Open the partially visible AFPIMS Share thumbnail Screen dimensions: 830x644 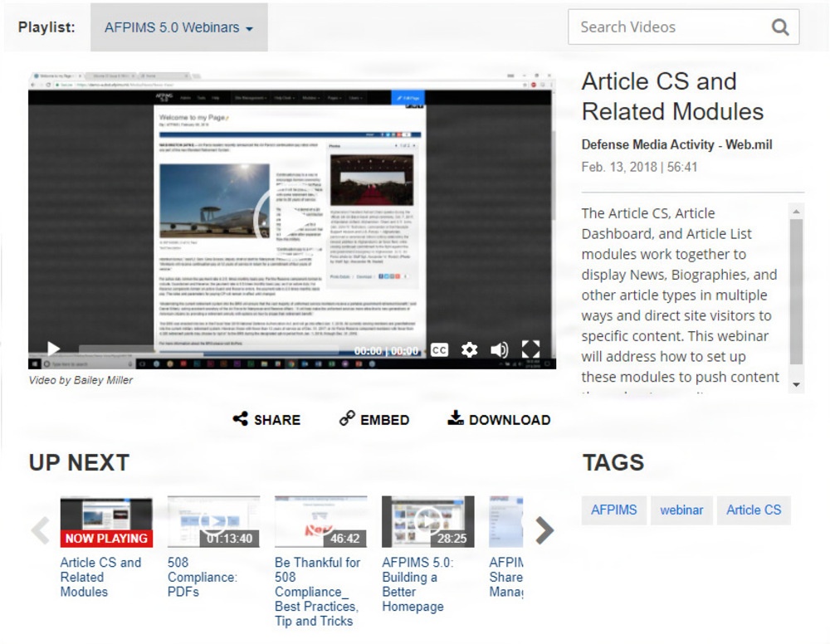pyautogui.click(x=506, y=521)
